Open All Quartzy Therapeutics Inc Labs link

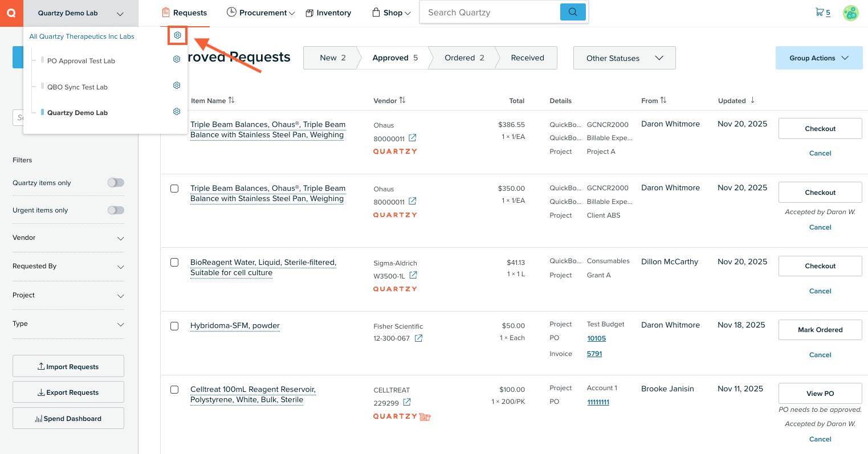pos(81,36)
